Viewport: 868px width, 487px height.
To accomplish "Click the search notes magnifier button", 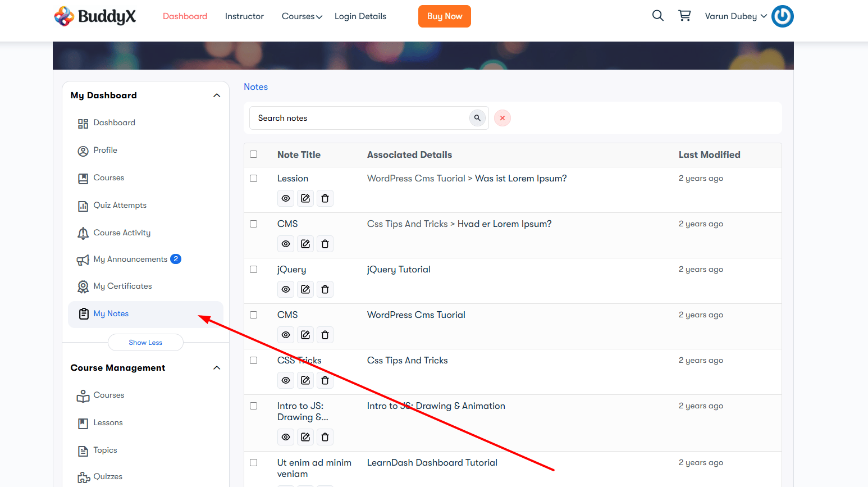I will tap(477, 118).
